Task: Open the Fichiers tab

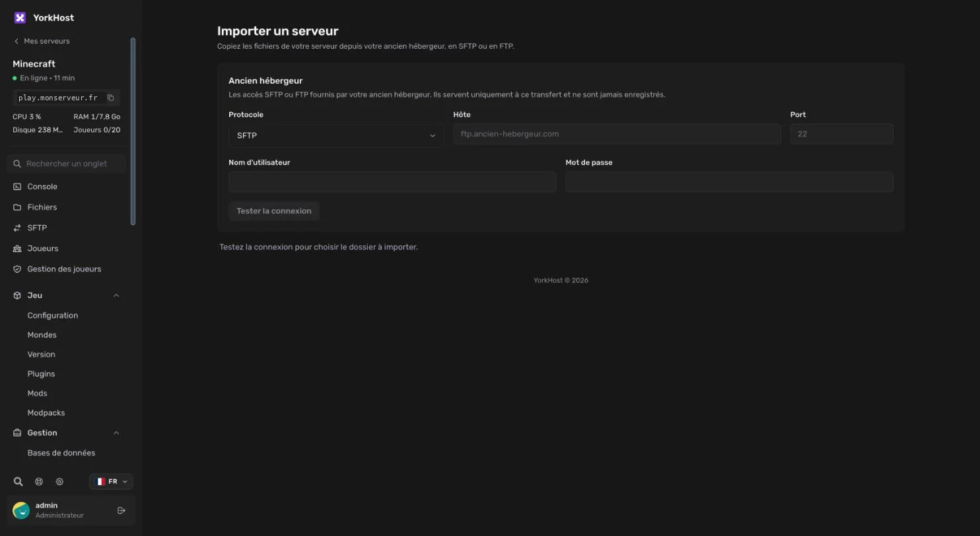Action: point(66,207)
